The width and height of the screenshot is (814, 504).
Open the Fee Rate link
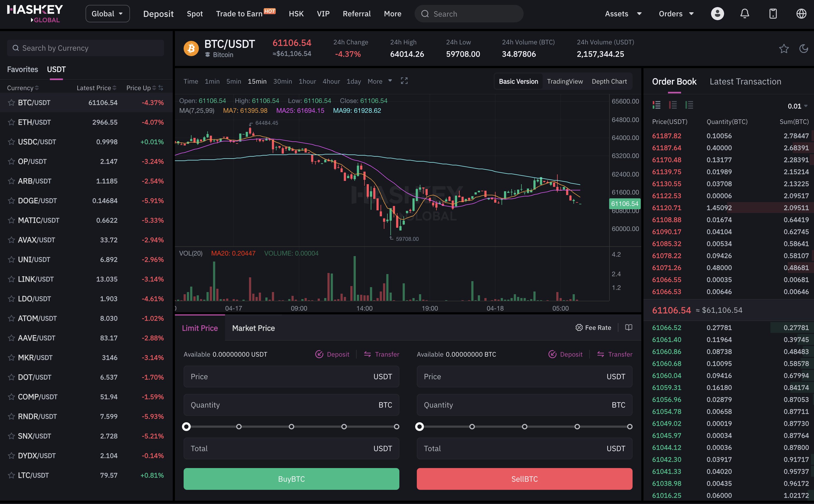[593, 328]
